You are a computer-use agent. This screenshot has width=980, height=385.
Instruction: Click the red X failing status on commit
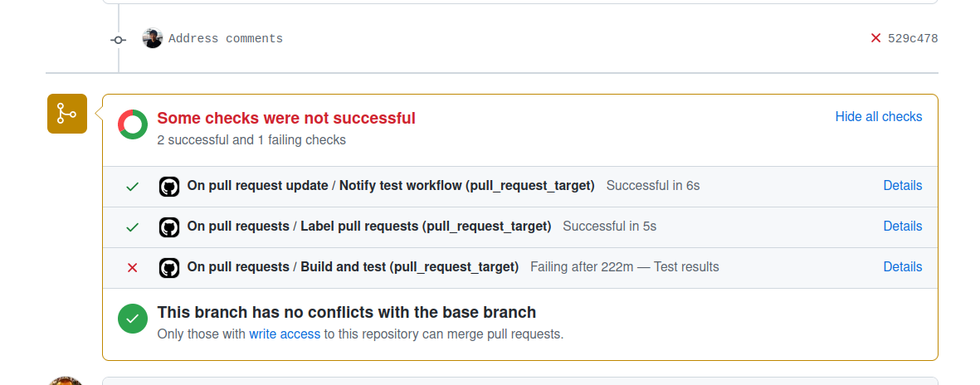click(x=875, y=38)
